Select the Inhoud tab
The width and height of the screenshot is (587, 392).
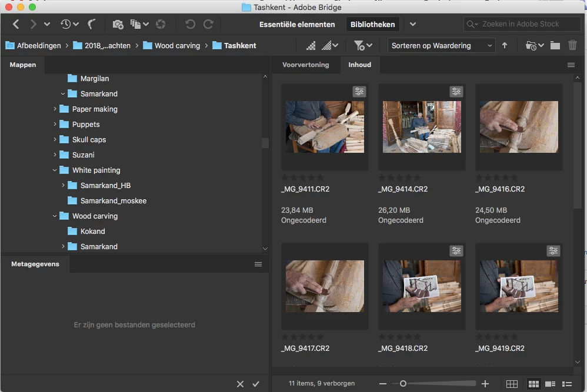click(x=360, y=65)
